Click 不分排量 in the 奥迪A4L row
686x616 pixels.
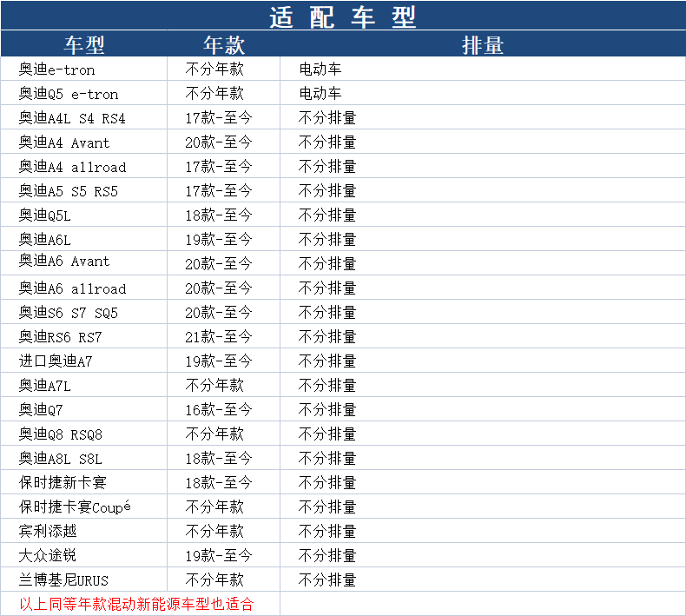pyautogui.click(x=327, y=118)
